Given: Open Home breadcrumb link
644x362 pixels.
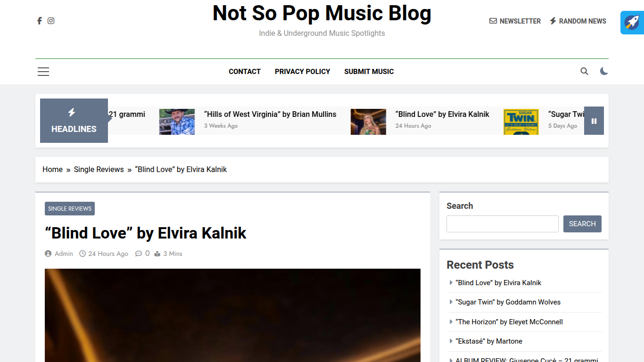Looking at the screenshot, I should pyautogui.click(x=52, y=170).
